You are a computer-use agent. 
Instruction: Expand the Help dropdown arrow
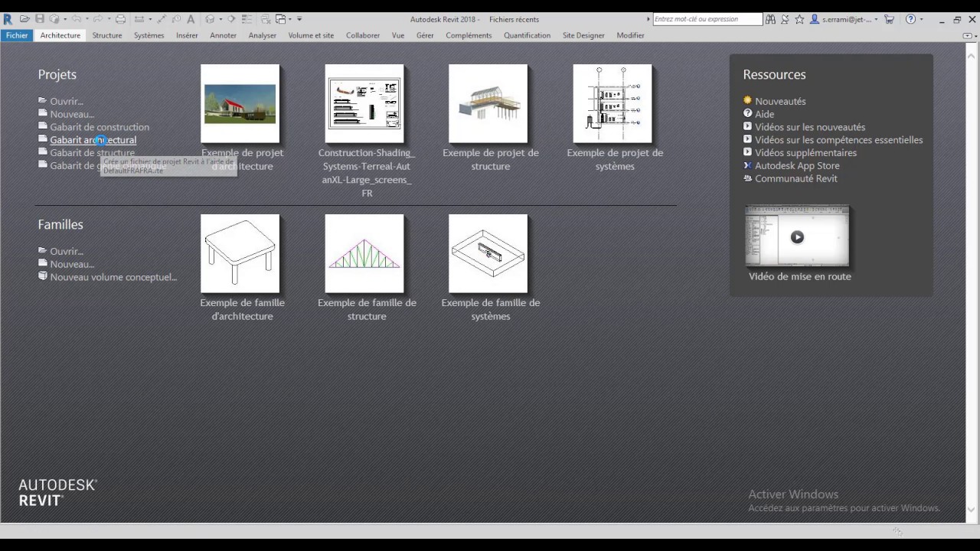(922, 19)
